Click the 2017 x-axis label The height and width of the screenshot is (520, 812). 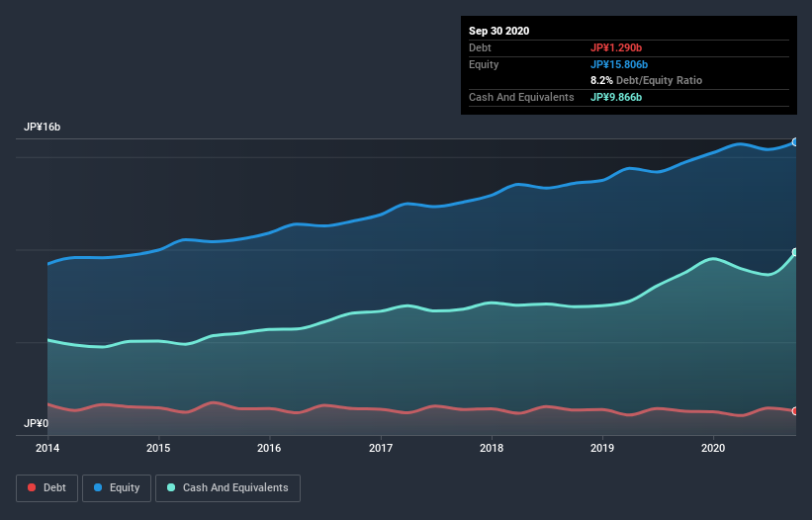(x=381, y=448)
